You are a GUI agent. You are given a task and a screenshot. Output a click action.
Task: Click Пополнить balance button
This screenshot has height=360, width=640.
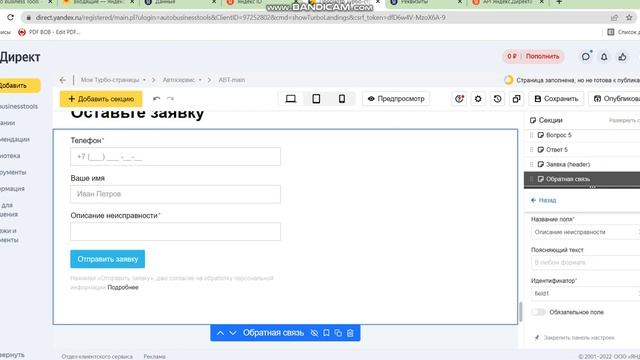pyautogui.click(x=542, y=56)
